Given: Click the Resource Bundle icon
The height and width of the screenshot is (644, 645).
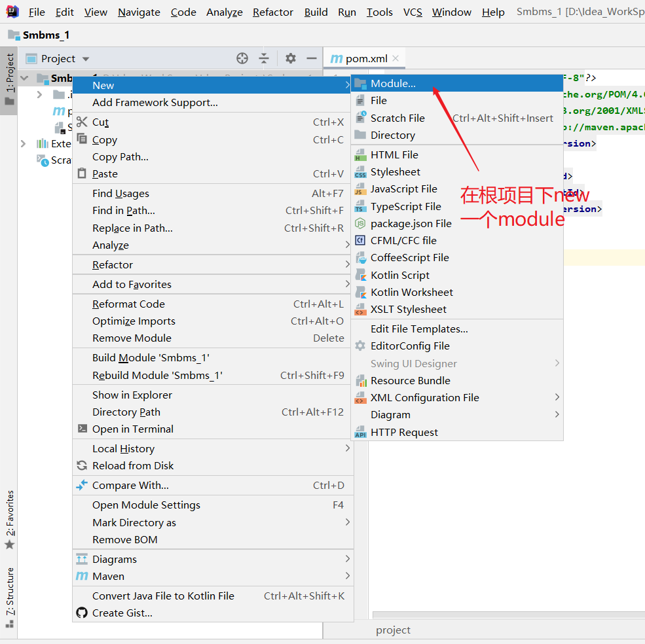Looking at the screenshot, I should pyautogui.click(x=361, y=381).
